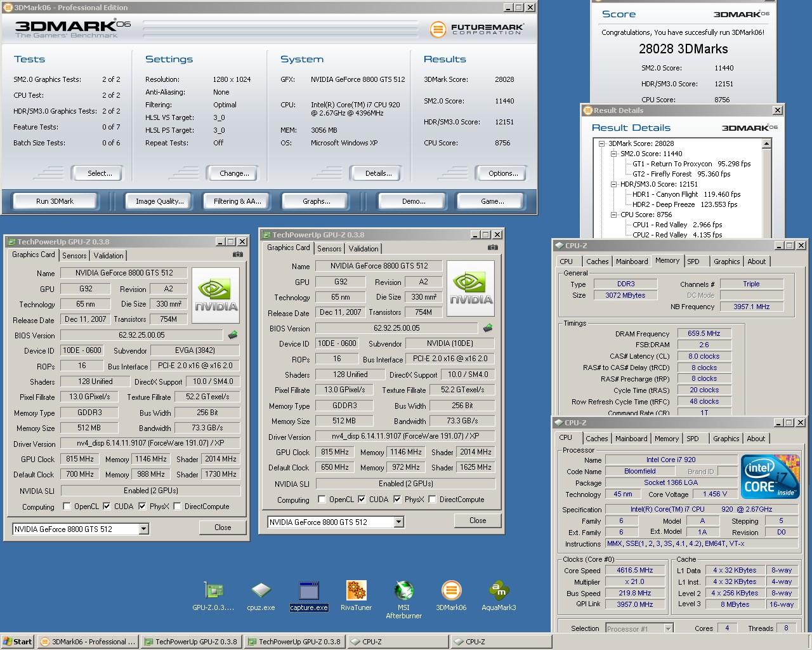Click up arrow of the Result Details scrollbar
Image resolution: width=812 pixels, height=650 pixels.
click(x=766, y=143)
